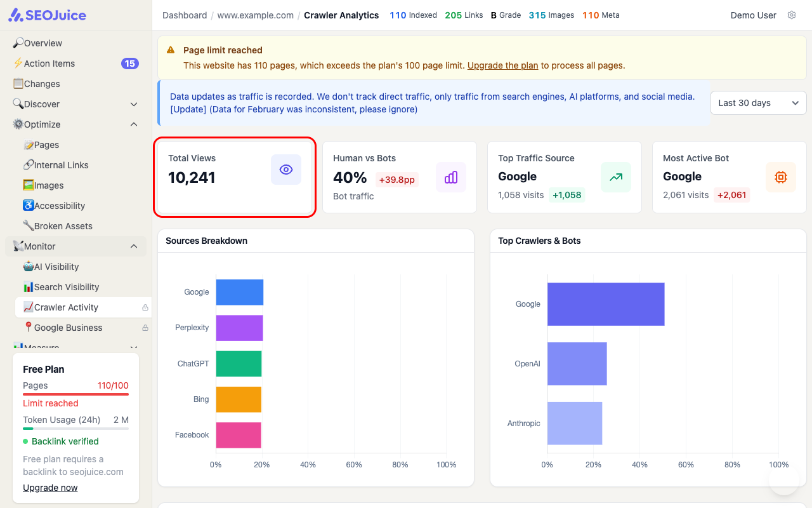Image resolution: width=812 pixels, height=508 pixels.
Task: Select Crawler Activity in sidebar
Action: coord(83,307)
